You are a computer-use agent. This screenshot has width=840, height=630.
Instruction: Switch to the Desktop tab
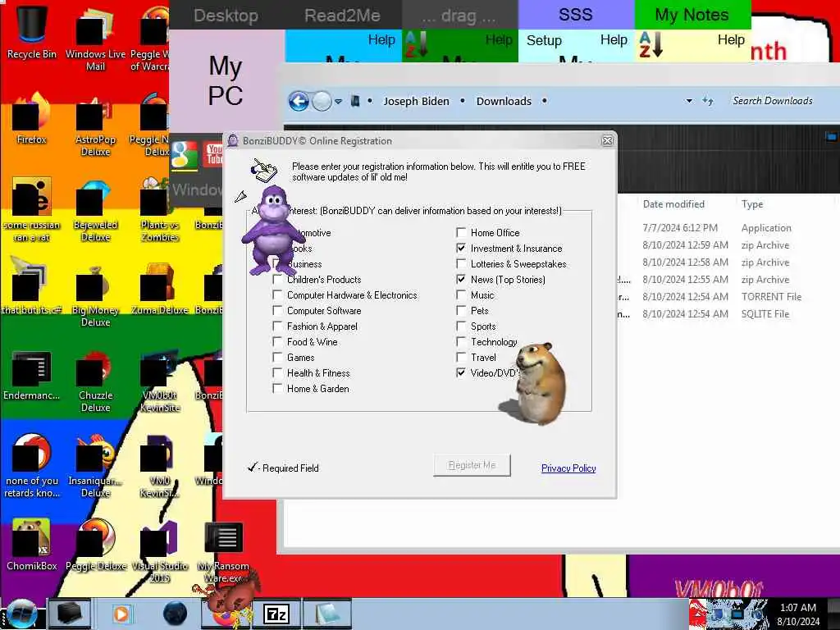click(x=226, y=15)
